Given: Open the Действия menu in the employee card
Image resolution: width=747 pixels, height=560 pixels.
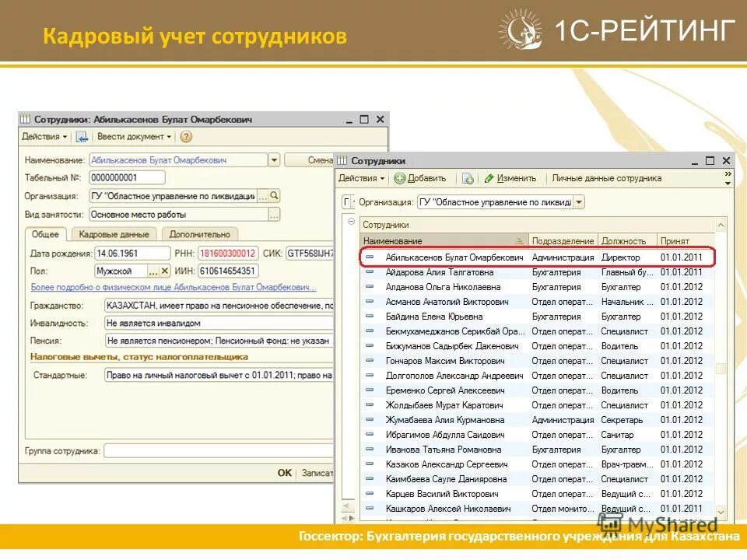Looking at the screenshot, I should pyautogui.click(x=44, y=137).
